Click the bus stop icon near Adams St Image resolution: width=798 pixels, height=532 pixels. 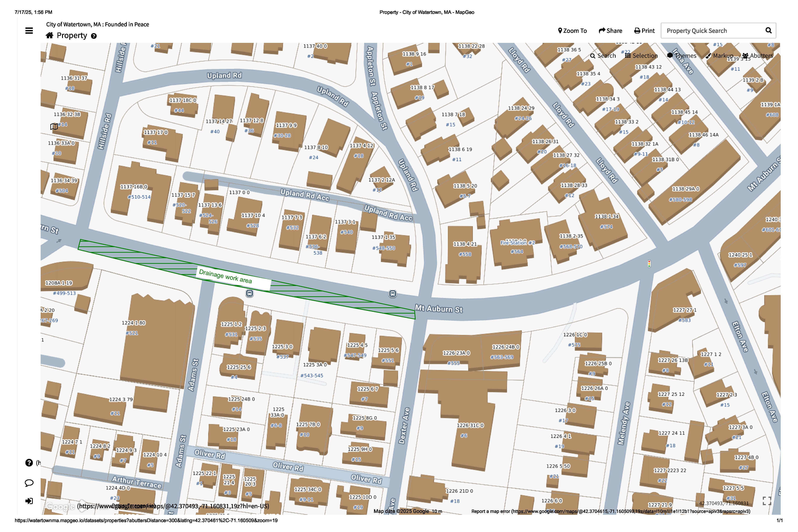[249, 293]
